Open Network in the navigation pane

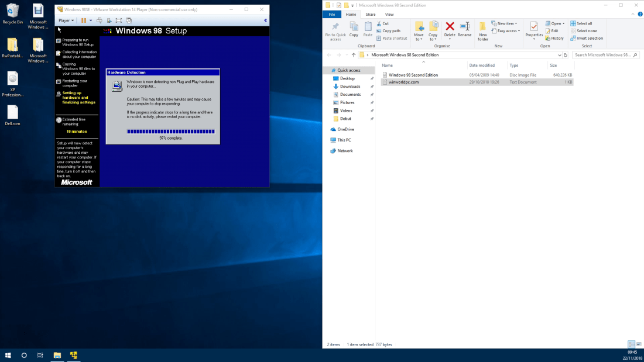click(345, 151)
